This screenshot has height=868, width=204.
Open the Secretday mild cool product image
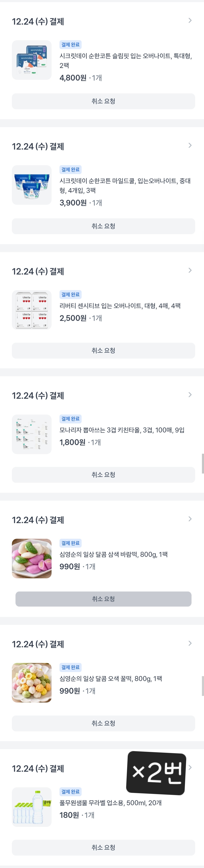[x=32, y=185]
